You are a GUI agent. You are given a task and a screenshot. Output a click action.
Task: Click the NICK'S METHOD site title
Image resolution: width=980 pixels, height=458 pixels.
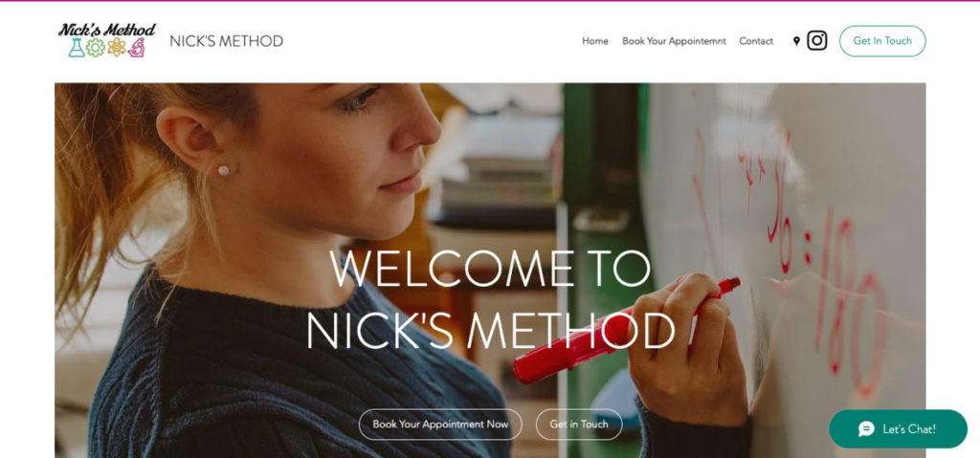click(226, 41)
